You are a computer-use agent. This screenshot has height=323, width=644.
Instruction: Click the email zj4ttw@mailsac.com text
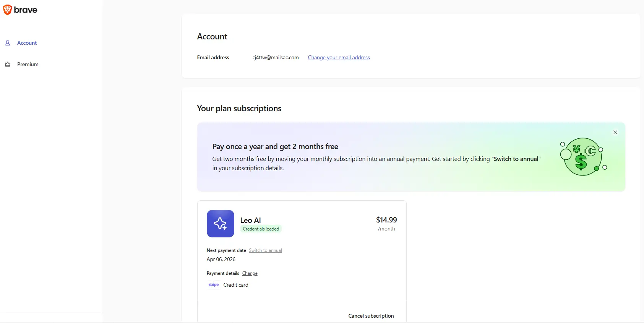click(x=276, y=57)
